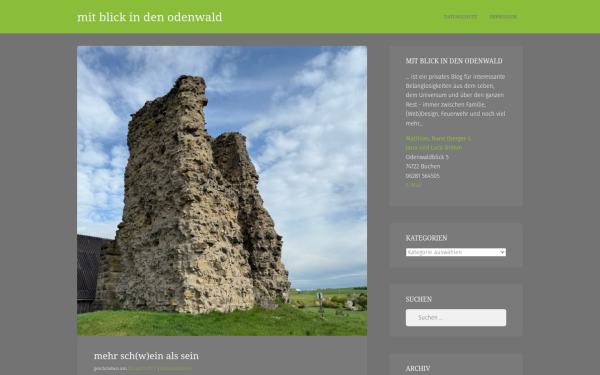Select the 'SUCHEN' widget heading

click(x=419, y=299)
